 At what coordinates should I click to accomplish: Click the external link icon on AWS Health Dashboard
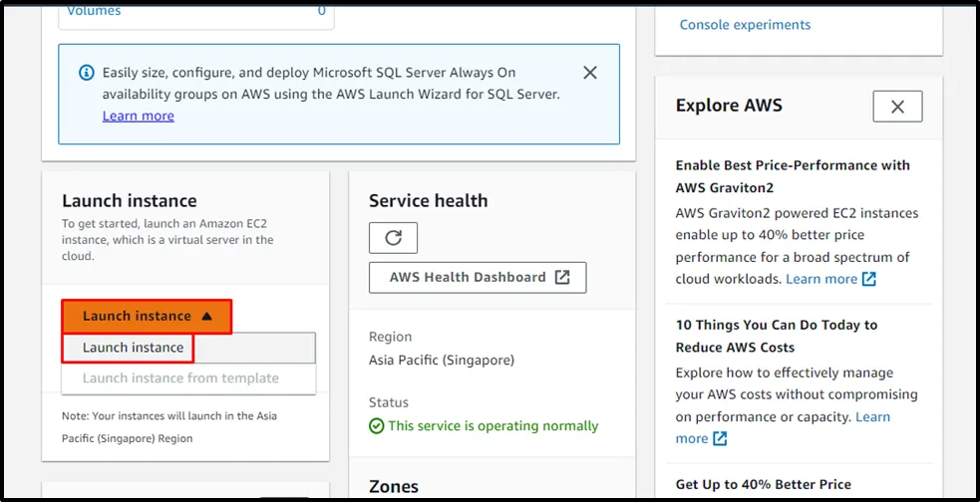coord(562,278)
